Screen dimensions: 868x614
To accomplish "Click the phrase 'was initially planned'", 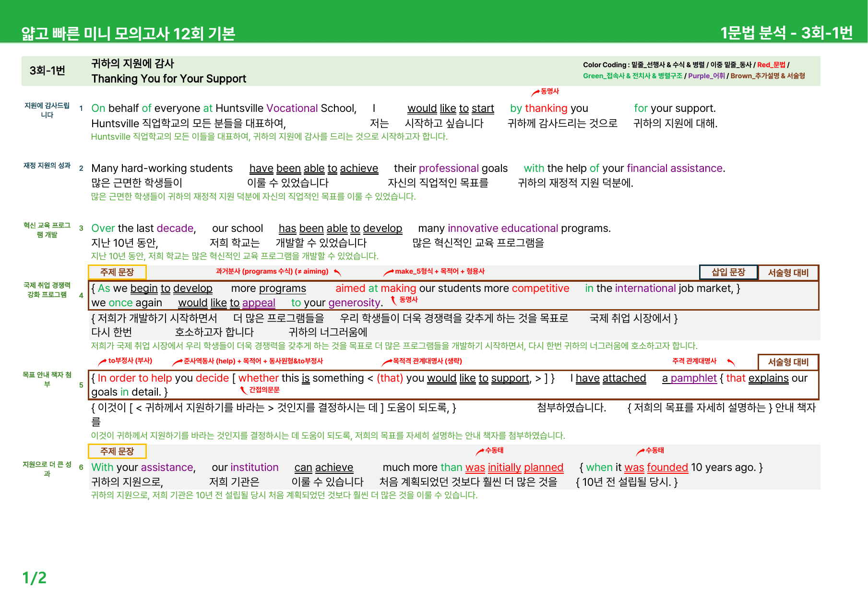I will 514,468.
